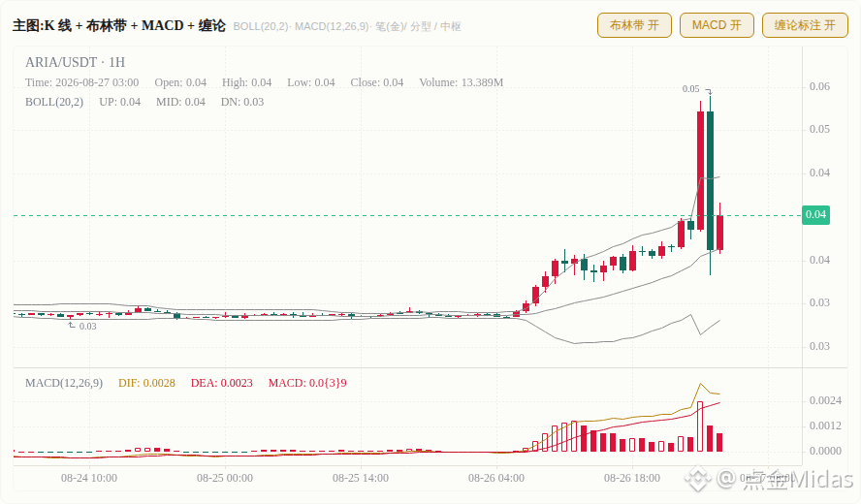Toggle the MACD 开 button

(x=717, y=25)
